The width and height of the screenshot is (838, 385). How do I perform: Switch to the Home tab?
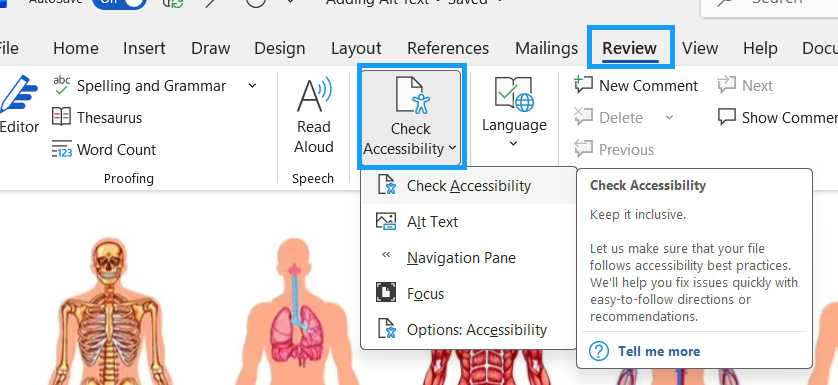click(76, 48)
